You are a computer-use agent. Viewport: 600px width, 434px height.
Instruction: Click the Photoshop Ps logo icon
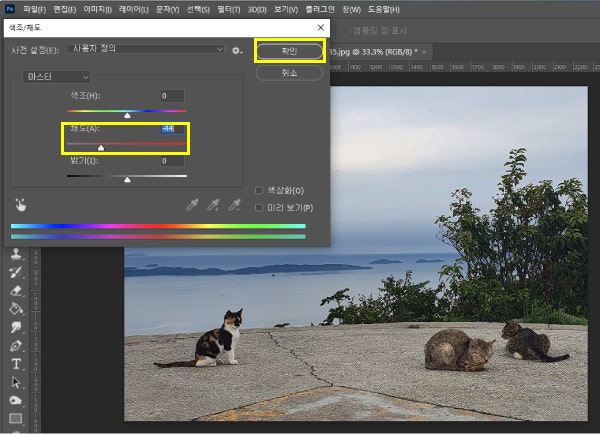click(10, 9)
